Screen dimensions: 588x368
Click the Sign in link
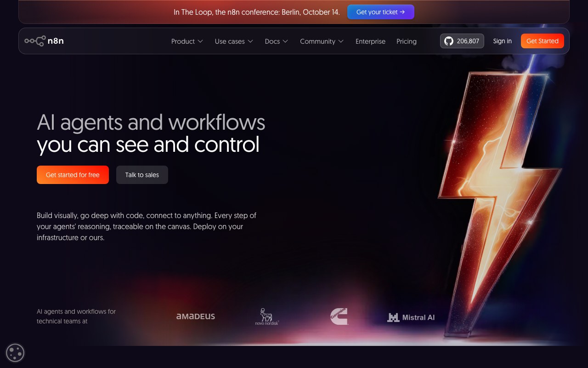point(502,41)
